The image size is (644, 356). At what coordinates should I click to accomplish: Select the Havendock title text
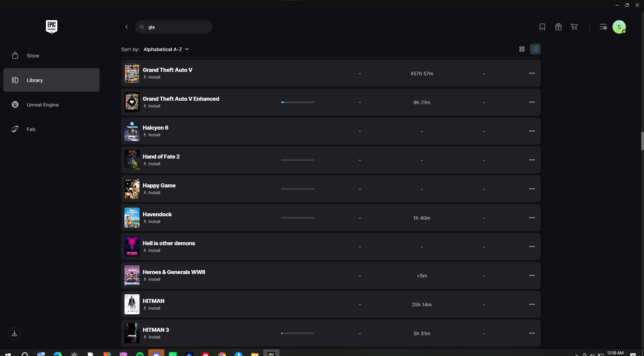(157, 214)
